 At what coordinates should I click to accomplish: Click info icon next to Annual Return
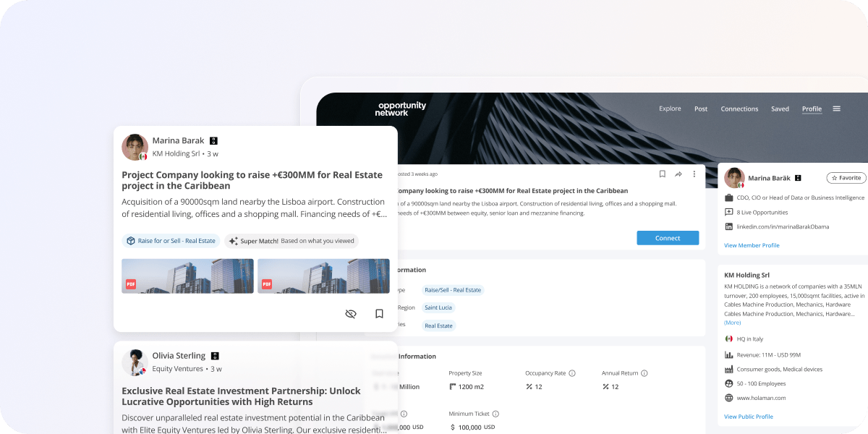tap(644, 373)
